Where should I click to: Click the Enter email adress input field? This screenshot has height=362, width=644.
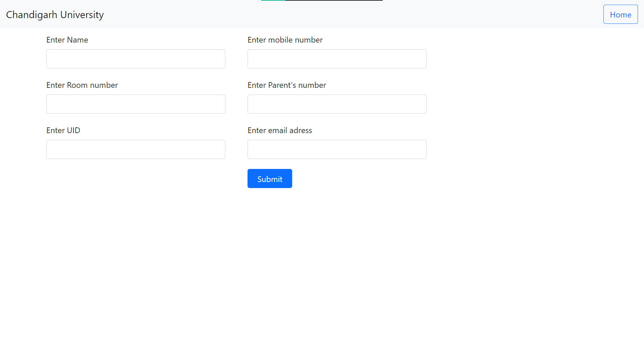337,149
